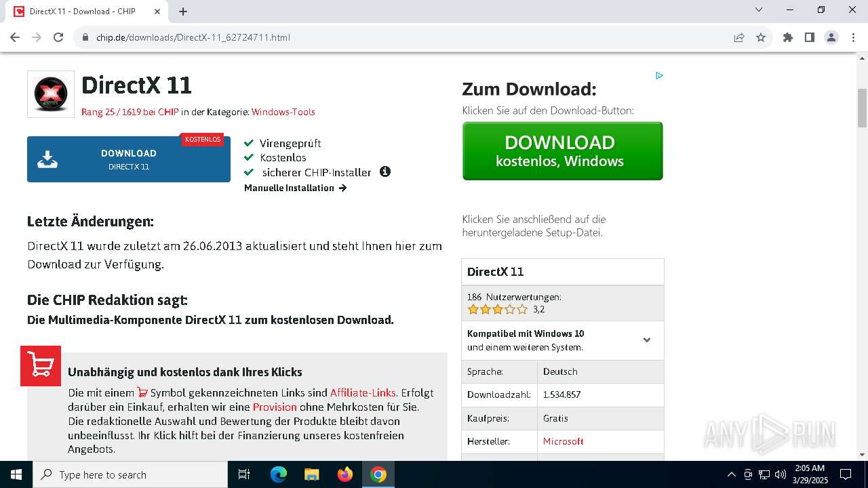Launch Microsoft Edge from the taskbar
The width and height of the screenshot is (868, 488).
279,474
